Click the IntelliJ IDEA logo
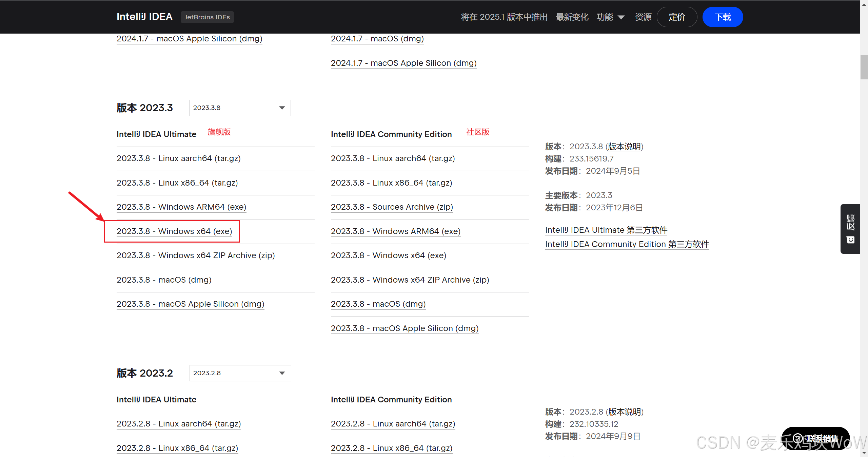The height and width of the screenshot is (457, 868). (144, 17)
